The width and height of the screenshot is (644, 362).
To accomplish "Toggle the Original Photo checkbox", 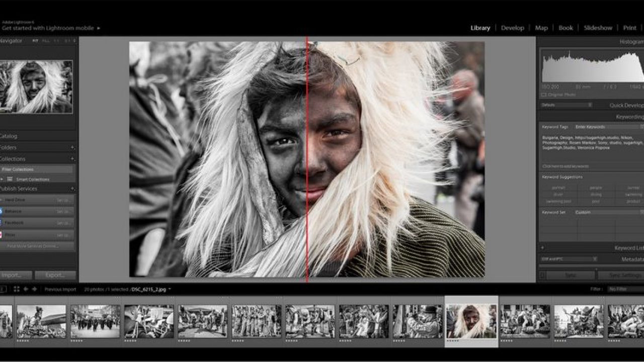I will (544, 95).
